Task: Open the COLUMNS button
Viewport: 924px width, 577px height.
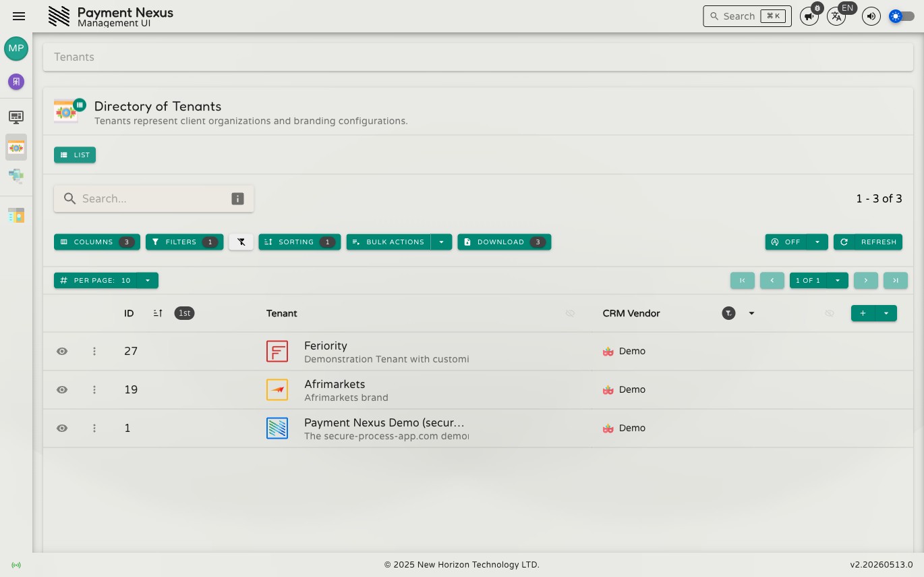Action: click(x=97, y=242)
